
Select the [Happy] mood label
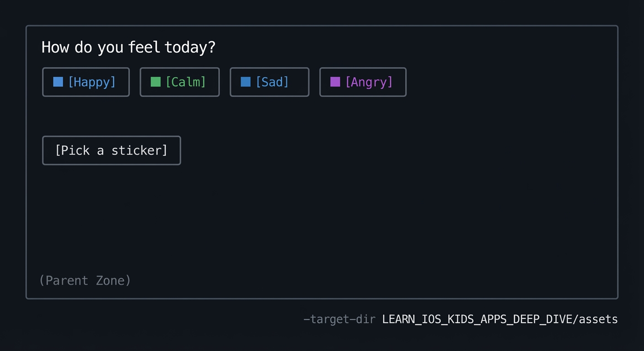click(92, 82)
